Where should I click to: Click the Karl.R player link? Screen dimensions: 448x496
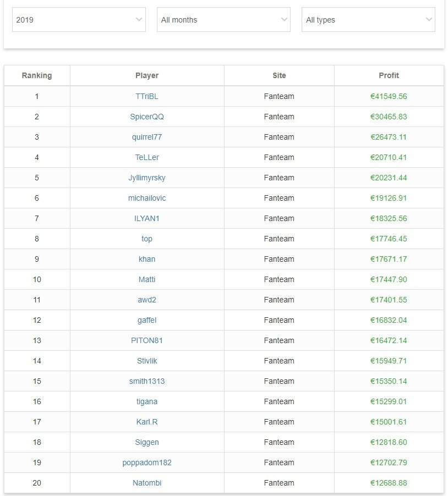(147, 422)
